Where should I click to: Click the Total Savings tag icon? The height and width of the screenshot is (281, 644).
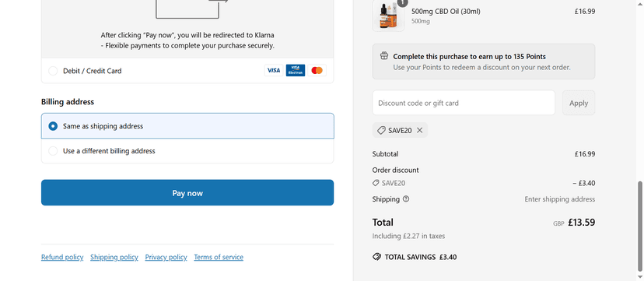[376, 257]
